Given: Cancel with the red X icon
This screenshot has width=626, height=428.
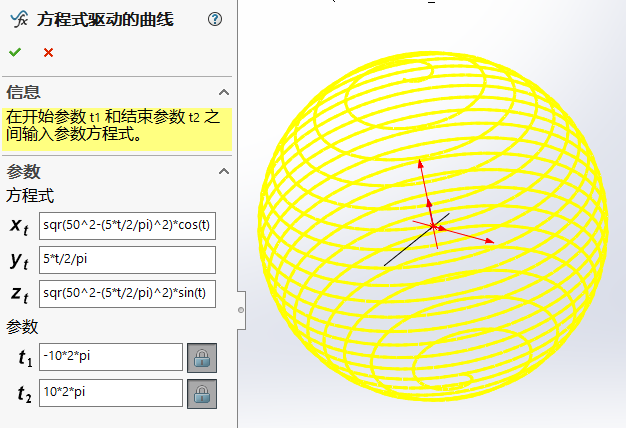Looking at the screenshot, I should pyautogui.click(x=48, y=52).
